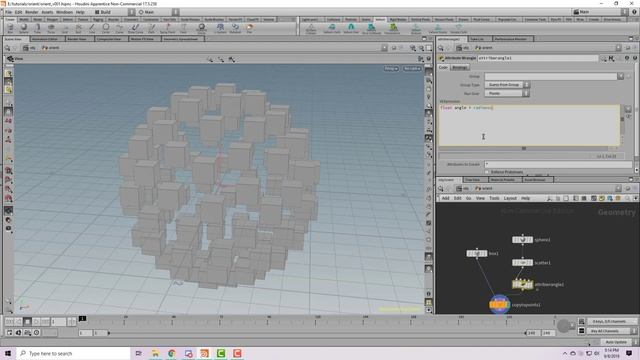Screen dimensions: 640x360
Task: Select the Vellum Cloth shelf tool
Action: [332, 28]
